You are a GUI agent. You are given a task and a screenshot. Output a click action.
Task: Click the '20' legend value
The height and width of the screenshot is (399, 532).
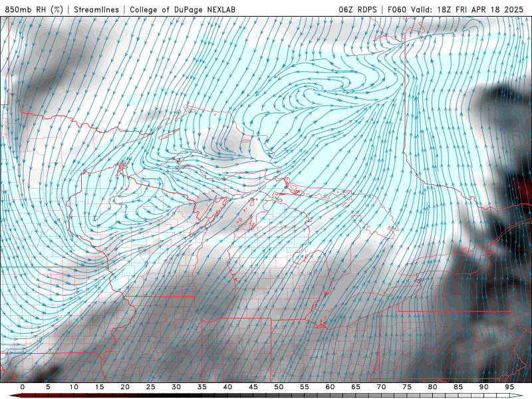click(x=125, y=387)
